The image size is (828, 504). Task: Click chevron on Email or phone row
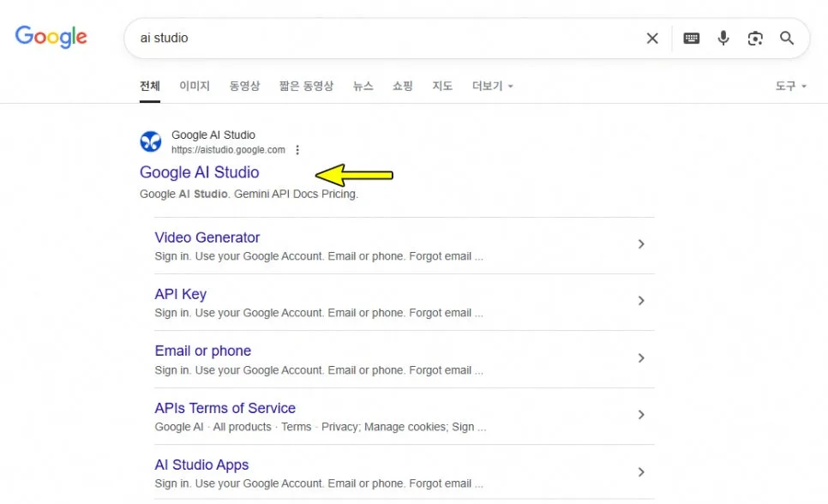click(641, 358)
